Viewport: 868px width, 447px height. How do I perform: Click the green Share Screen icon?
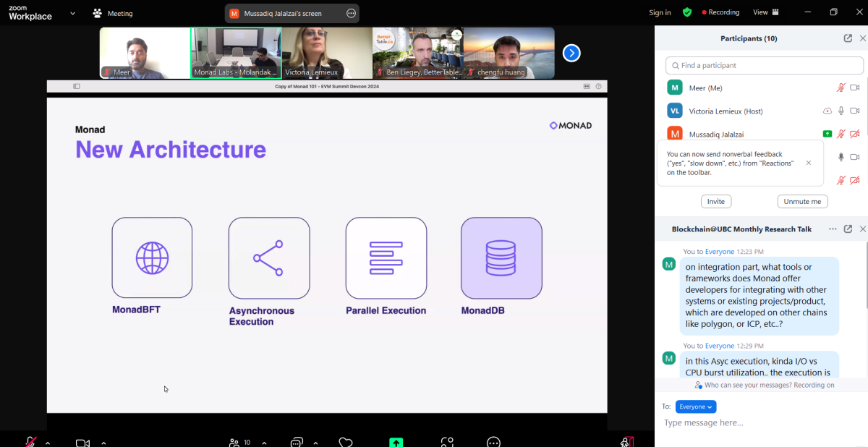[396, 442]
